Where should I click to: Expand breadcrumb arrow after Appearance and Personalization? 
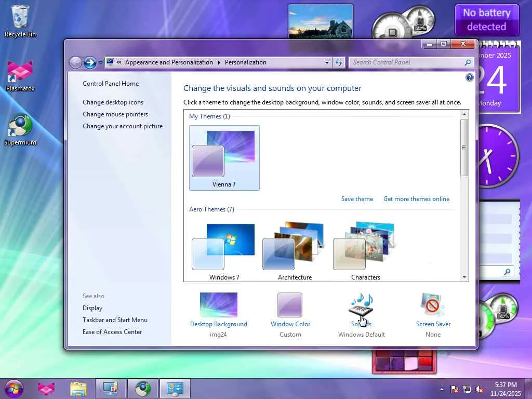(219, 62)
